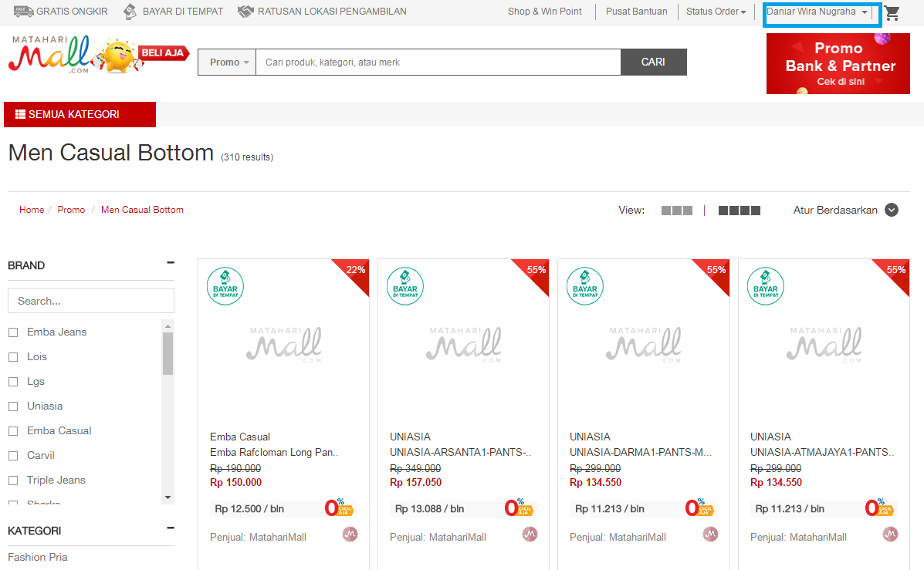Click the Beli Aja sun mascot banner
The width and height of the screenshot is (924, 570).
click(141, 56)
